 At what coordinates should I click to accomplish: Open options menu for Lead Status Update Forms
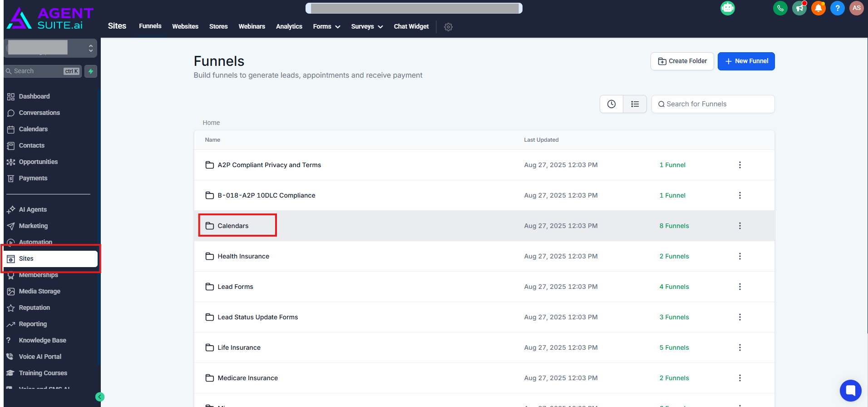(740, 317)
